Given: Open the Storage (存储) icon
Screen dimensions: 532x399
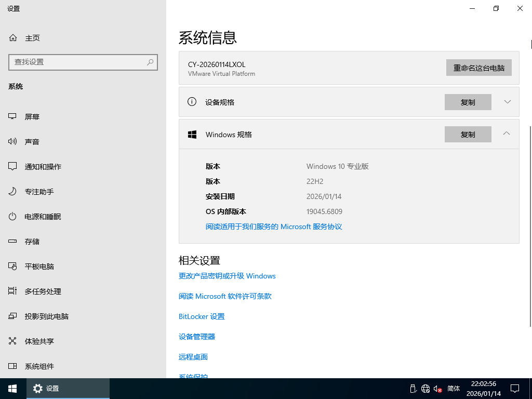Looking at the screenshot, I should (13, 242).
